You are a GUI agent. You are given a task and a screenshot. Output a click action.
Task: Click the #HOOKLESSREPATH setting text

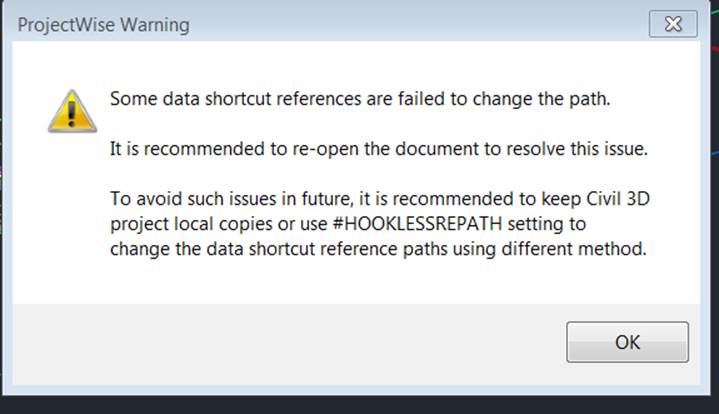(x=417, y=224)
